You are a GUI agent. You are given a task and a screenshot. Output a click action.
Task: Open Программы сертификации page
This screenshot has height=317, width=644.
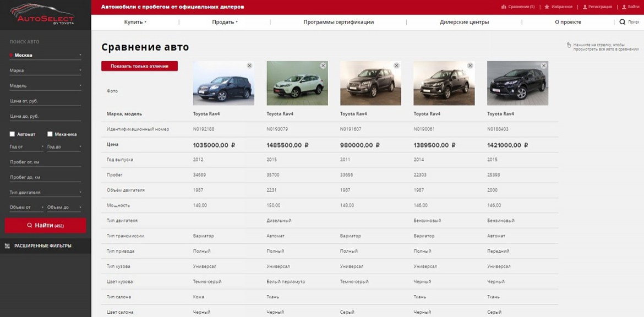[337, 22]
